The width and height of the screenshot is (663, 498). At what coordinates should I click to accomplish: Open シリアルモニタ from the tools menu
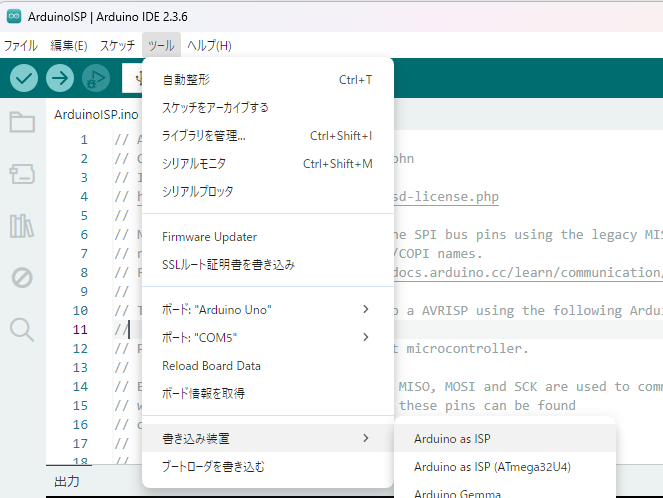coord(194,163)
